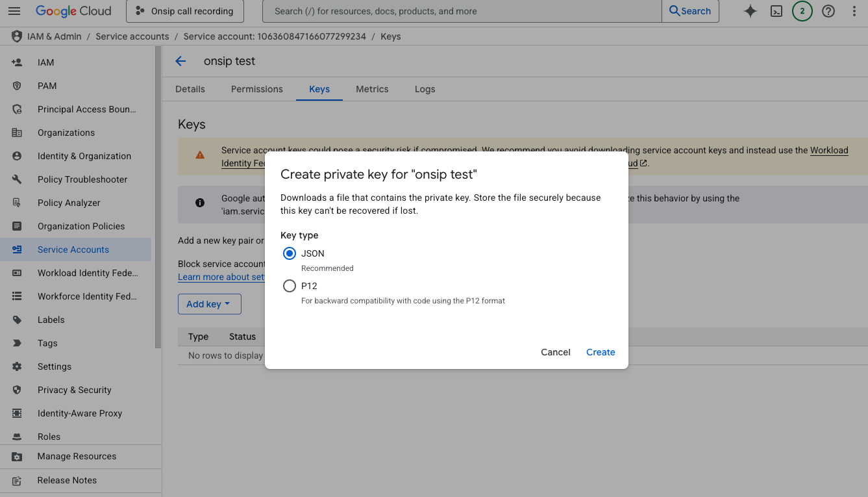Click Privacy & Security shield icon
Image resolution: width=868 pixels, height=497 pixels.
click(17, 390)
